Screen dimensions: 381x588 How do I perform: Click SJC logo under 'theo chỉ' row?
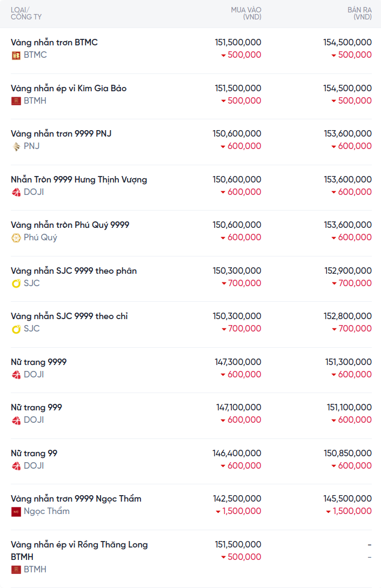[16, 329]
